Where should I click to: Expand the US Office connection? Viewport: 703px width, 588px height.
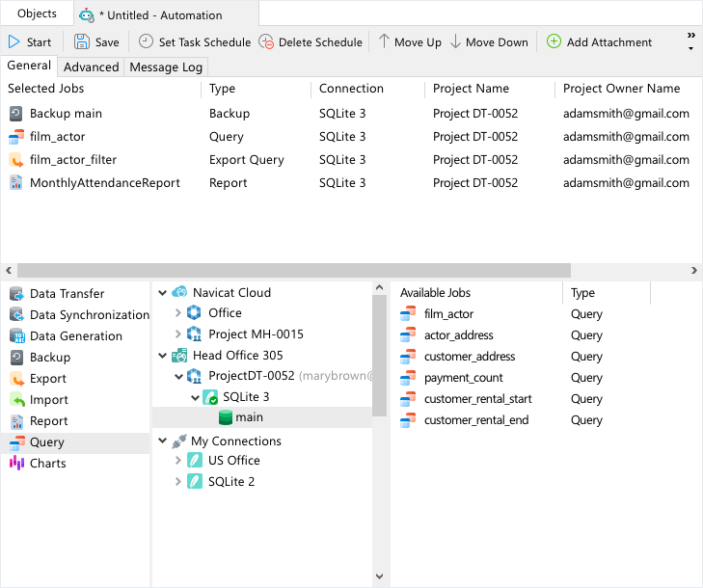click(178, 460)
